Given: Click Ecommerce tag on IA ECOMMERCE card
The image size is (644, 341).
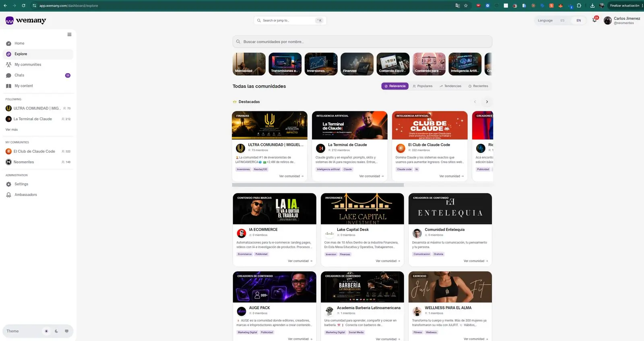Looking at the screenshot, I should click(245, 254).
